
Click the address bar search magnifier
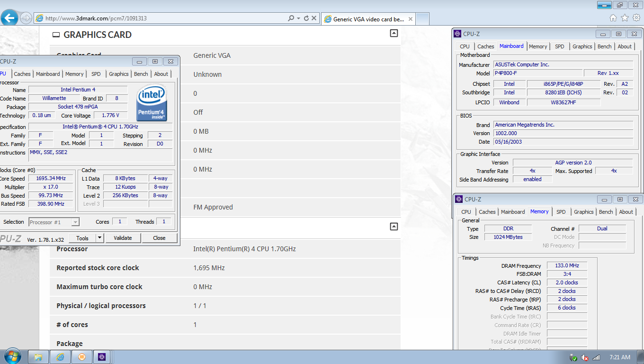pos(291,18)
